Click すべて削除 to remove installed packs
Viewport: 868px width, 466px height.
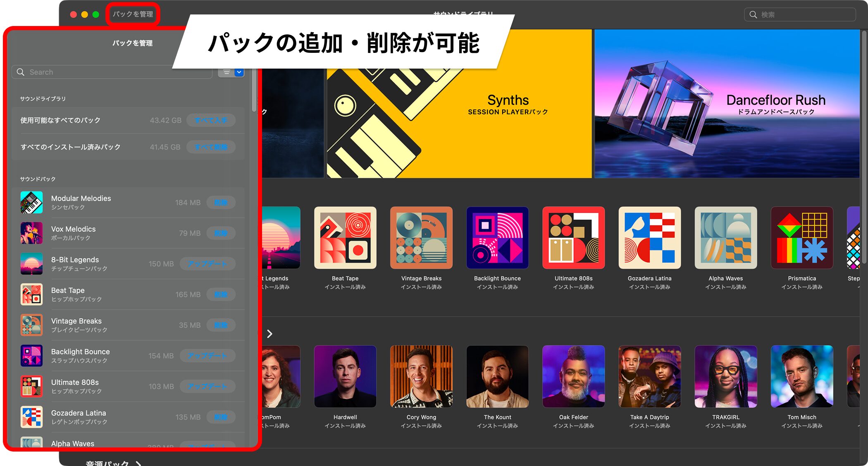point(211,147)
